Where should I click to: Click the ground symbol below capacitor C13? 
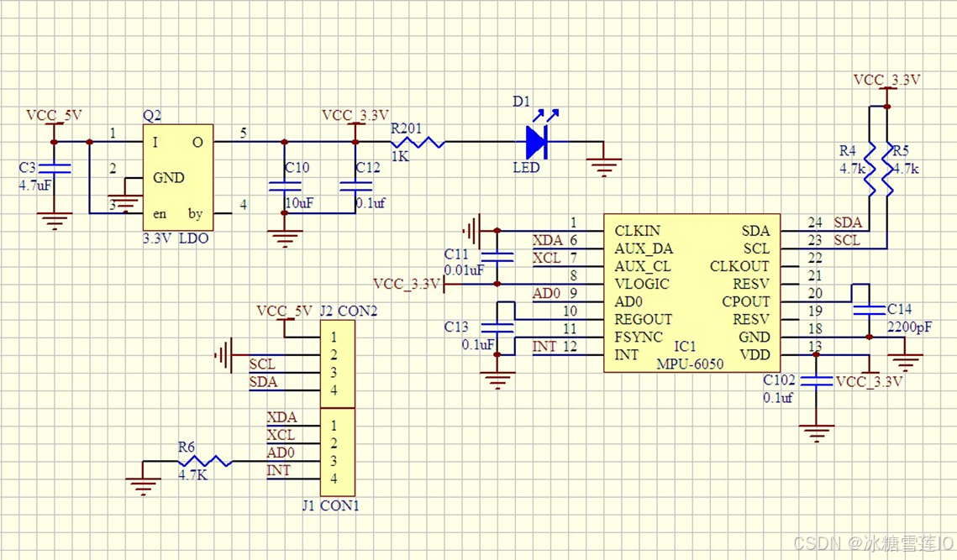(497, 379)
